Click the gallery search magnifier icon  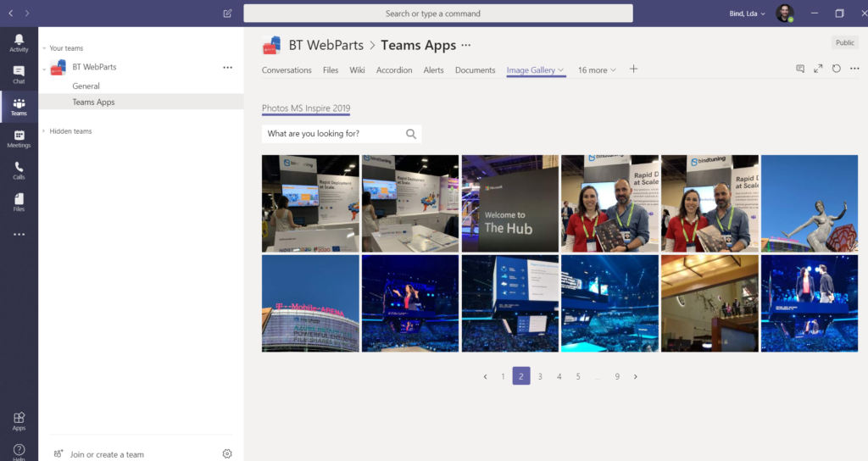[x=411, y=134]
